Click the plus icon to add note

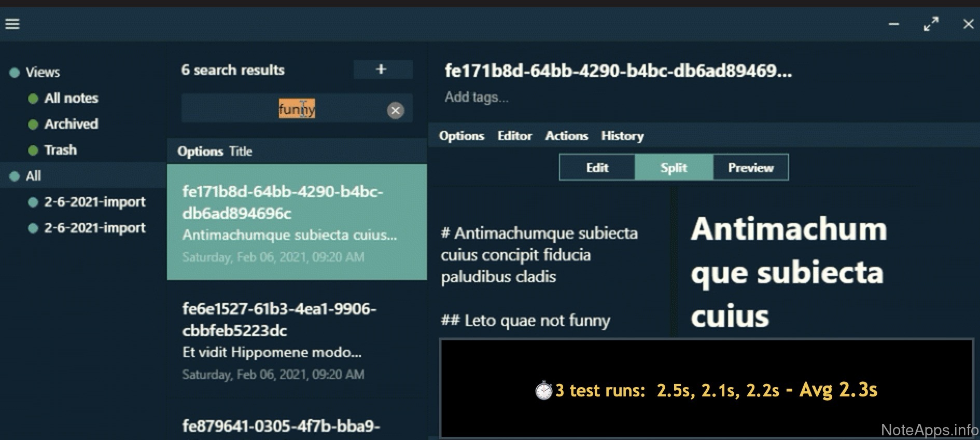tap(382, 70)
